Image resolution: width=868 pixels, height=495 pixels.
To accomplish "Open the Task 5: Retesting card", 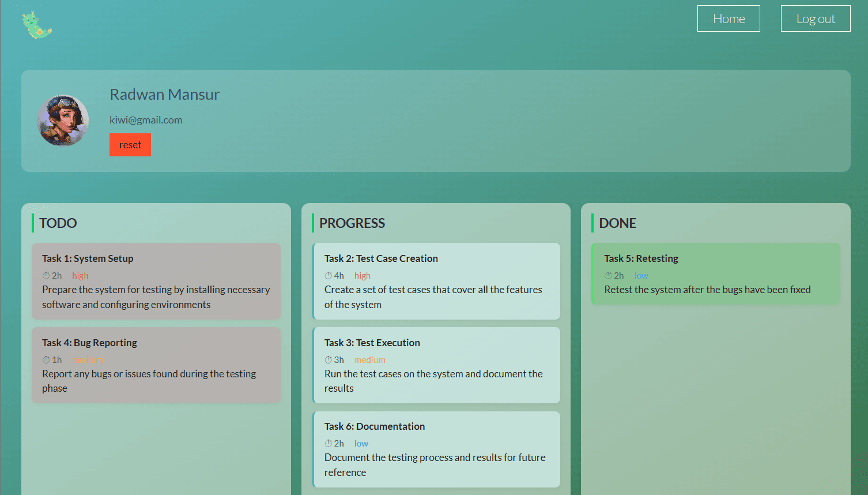I will [x=716, y=274].
